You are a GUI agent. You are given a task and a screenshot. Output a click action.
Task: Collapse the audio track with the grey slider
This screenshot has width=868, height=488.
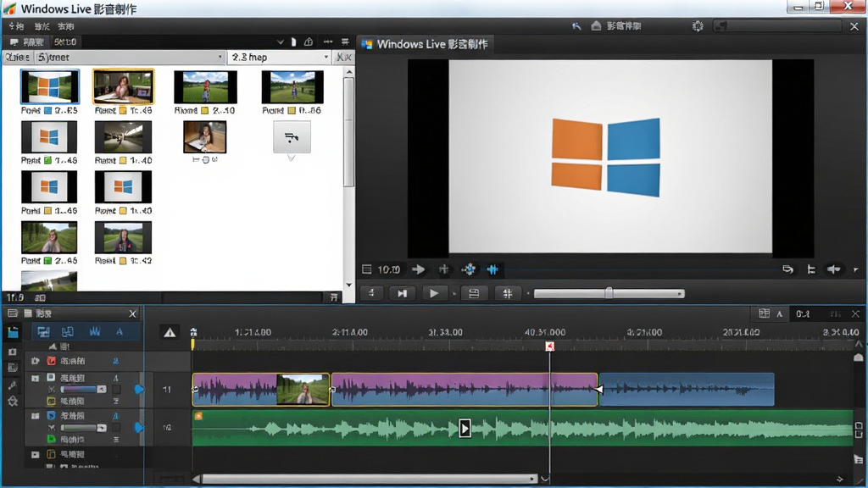click(x=36, y=416)
